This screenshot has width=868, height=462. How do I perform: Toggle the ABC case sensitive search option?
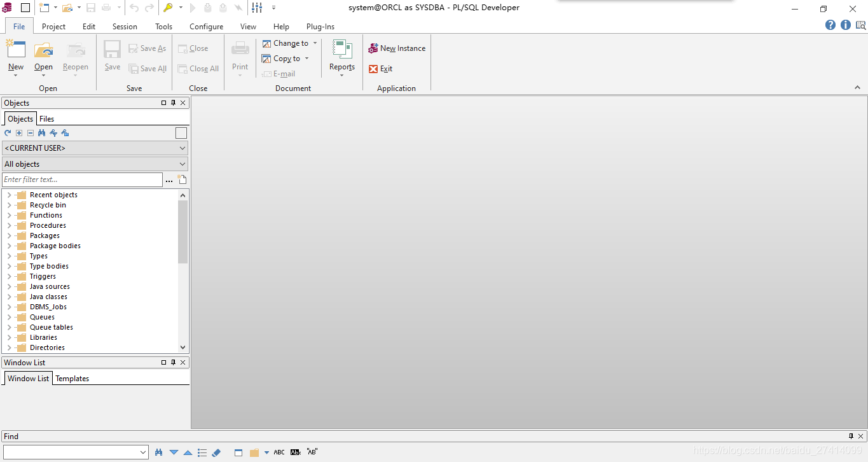[279, 452]
